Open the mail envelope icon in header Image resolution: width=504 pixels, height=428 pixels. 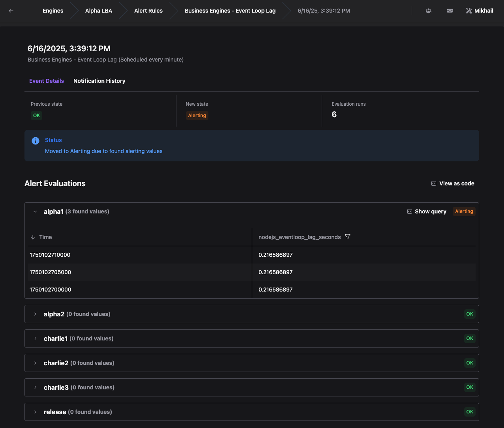click(x=450, y=11)
